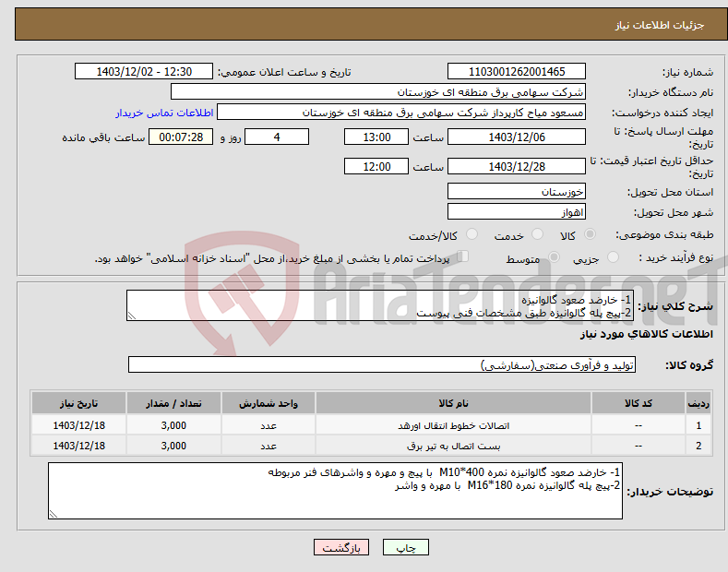728x572 pixels.
Task: Click the unit عدد in row 1
Action: click(269, 425)
